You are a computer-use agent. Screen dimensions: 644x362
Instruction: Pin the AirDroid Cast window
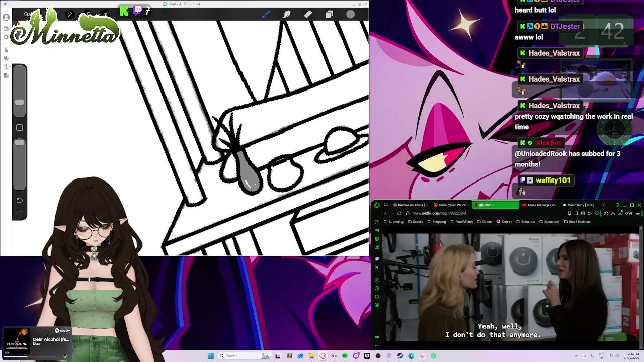coord(5,4)
